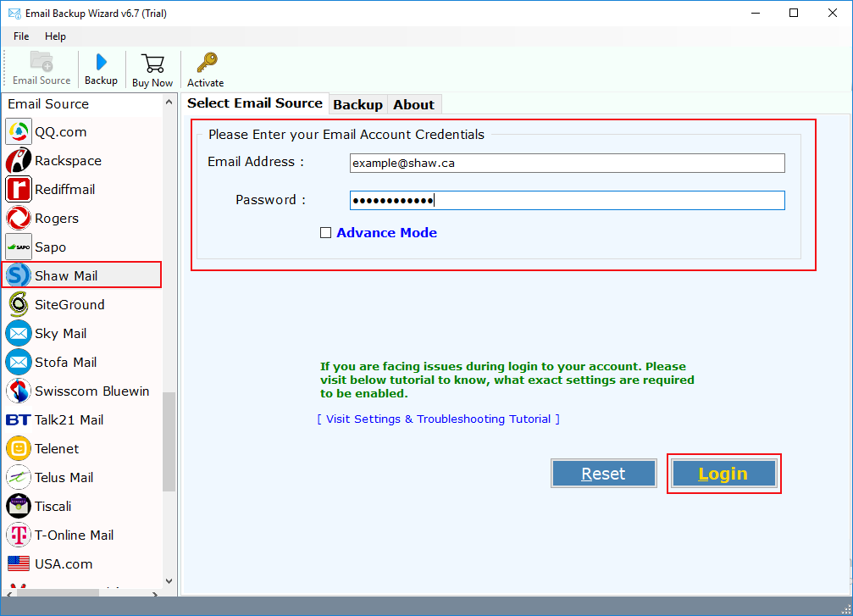This screenshot has height=616, width=853.
Task: Pick the Swisscom Bluewin icon
Action: tap(19, 391)
